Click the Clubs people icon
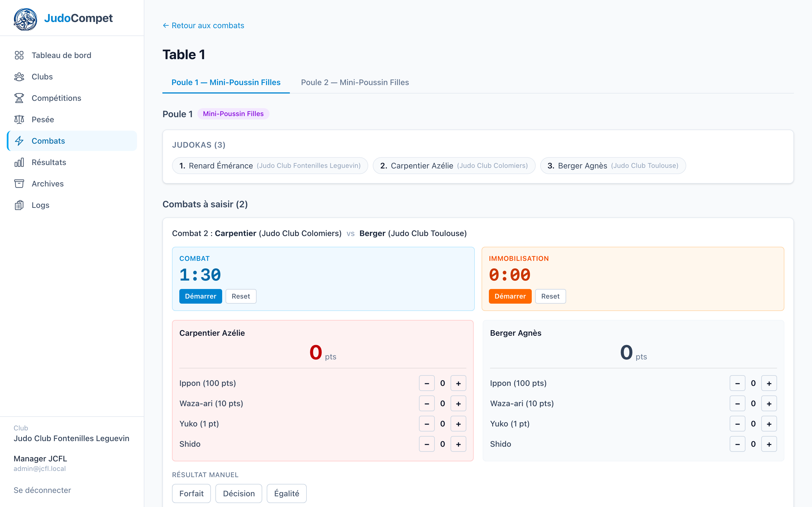The height and width of the screenshot is (507, 812). click(x=19, y=77)
